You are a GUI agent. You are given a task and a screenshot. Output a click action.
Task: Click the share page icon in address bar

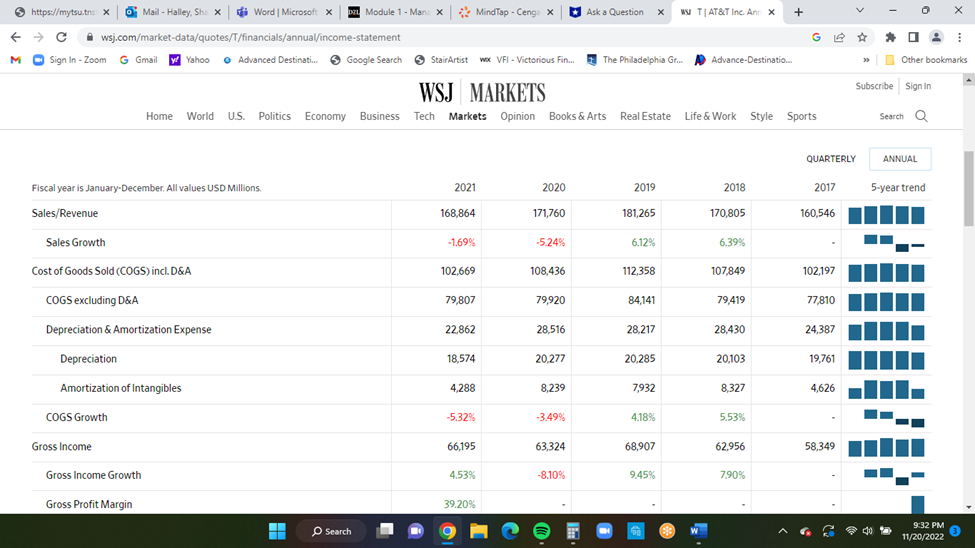pos(839,37)
